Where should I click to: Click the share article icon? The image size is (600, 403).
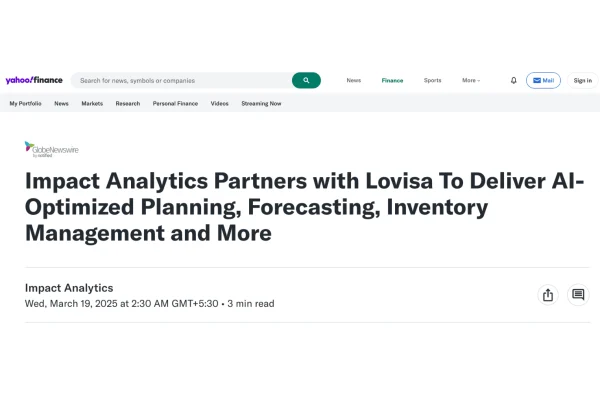coord(548,295)
